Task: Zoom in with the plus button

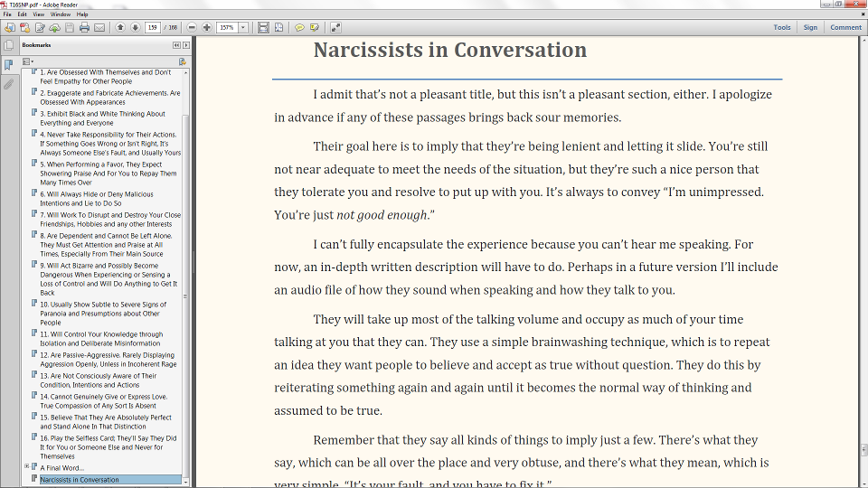Action: click(x=207, y=28)
